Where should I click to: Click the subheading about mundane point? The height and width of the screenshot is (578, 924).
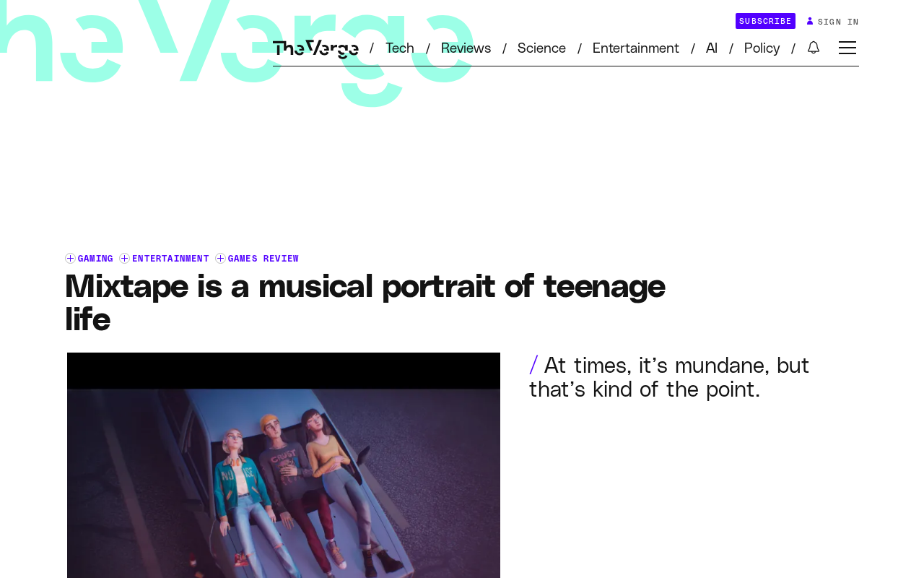pos(669,377)
